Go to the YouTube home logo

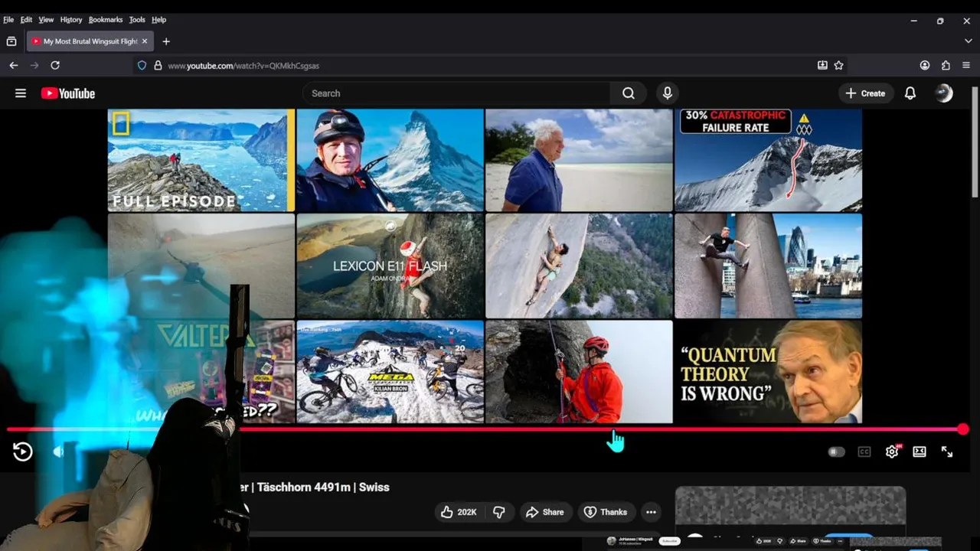68,93
